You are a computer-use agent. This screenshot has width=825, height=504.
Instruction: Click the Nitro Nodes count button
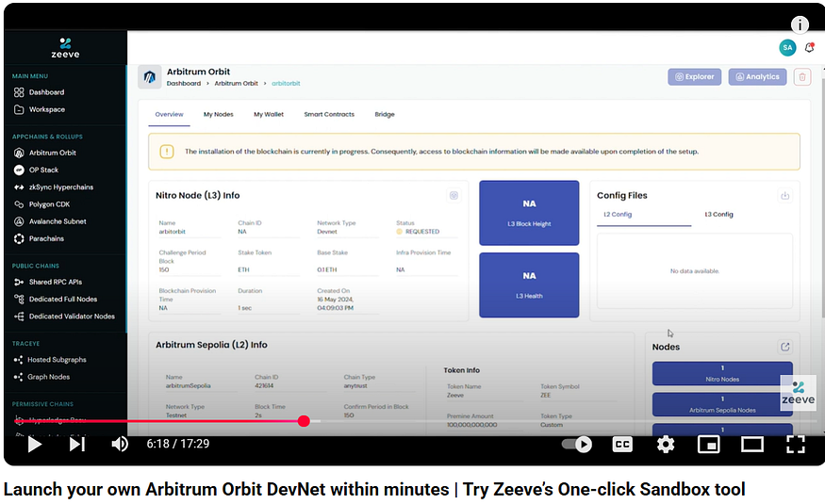point(722,374)
